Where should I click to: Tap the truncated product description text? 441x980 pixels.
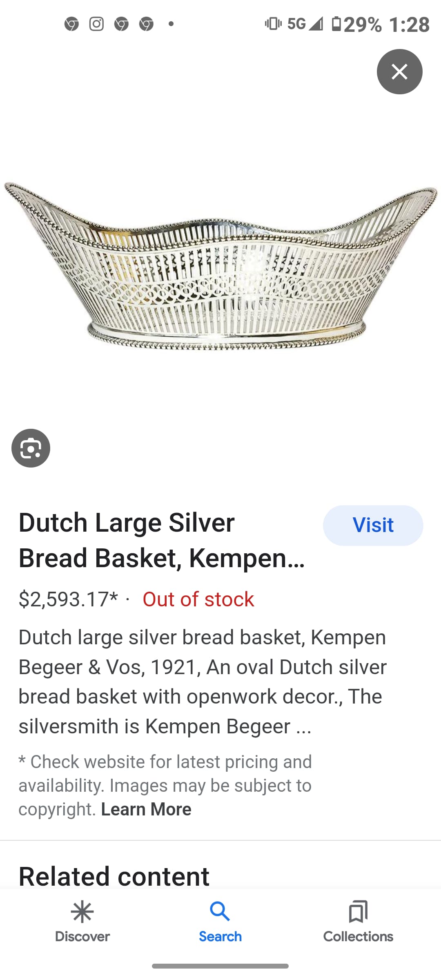coord(203,682)
